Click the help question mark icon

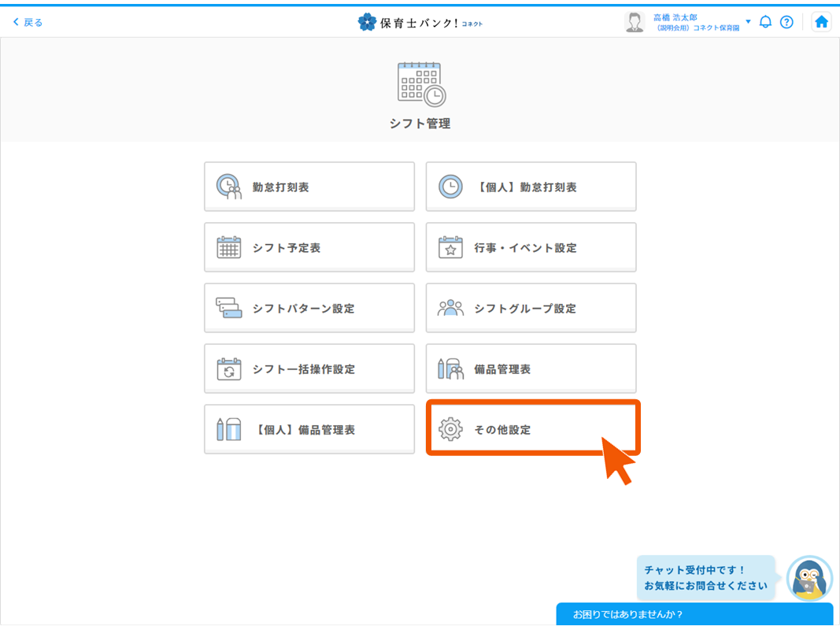(x=786, y=22)
